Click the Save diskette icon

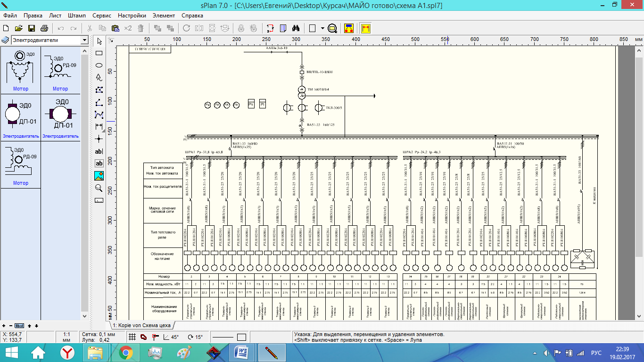(x=32, y=28)
